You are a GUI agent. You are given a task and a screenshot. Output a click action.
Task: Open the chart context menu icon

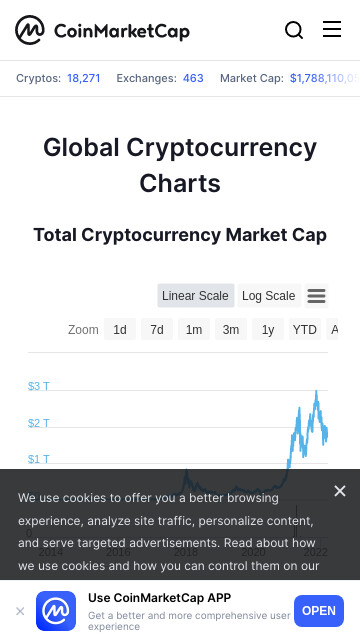pyautogui.click(x=316, y=296)
